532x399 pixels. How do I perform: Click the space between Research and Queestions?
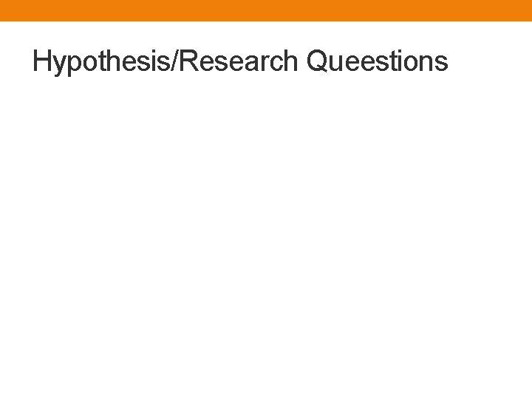[303, 62]
